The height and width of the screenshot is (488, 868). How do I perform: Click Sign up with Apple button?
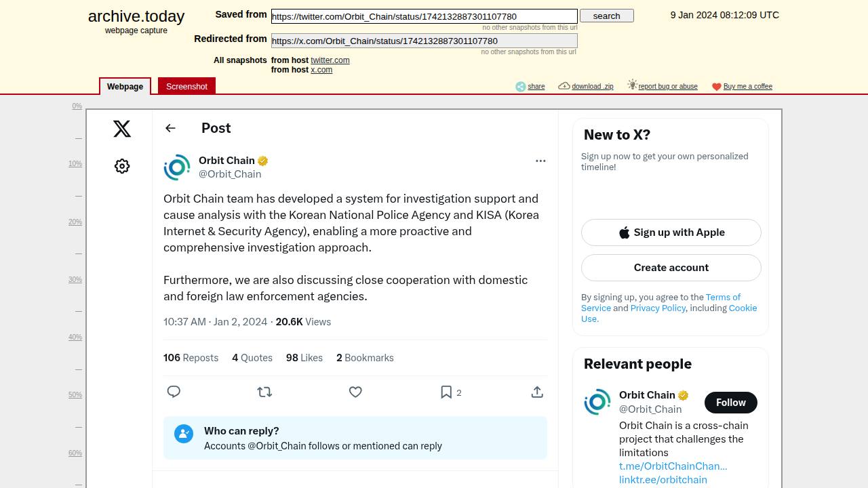(x=671, y=232)
